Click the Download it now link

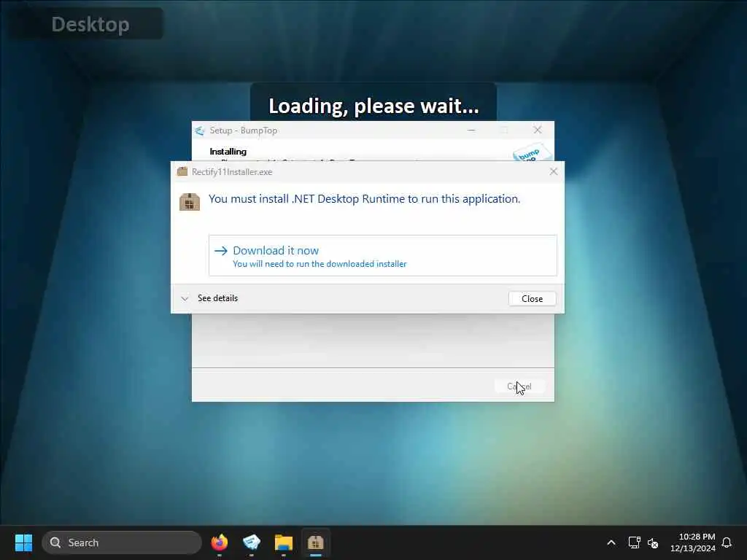click(x=382, y=255)
